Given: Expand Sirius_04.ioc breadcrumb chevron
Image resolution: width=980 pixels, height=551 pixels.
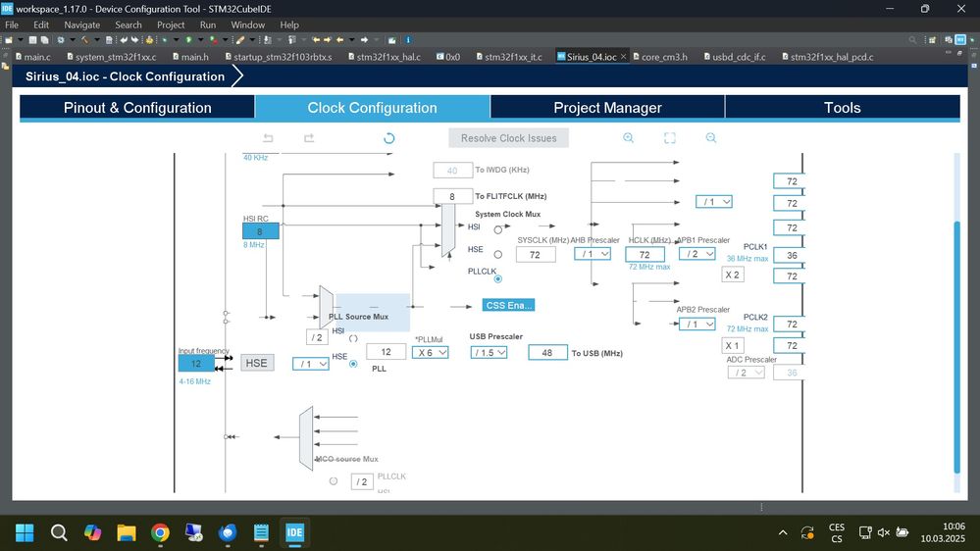Looking at the screenshot, I should (x=237, y=76).
